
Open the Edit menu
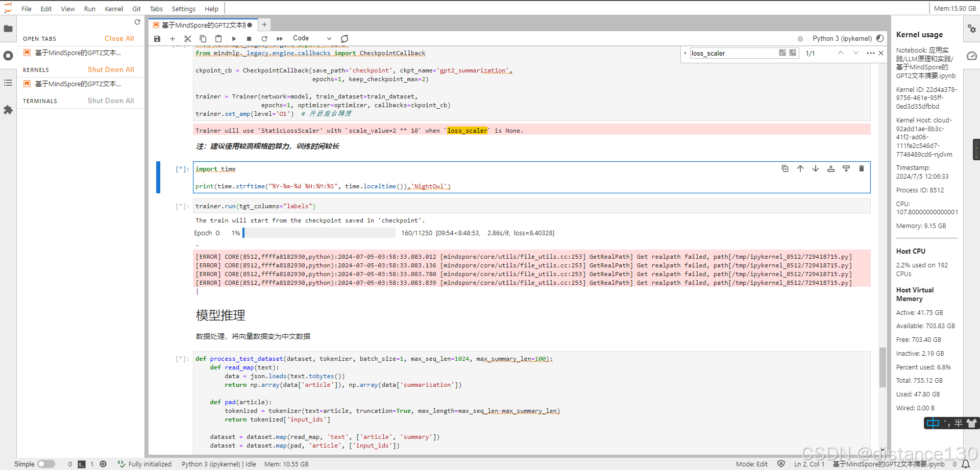[x=46, y=9]
